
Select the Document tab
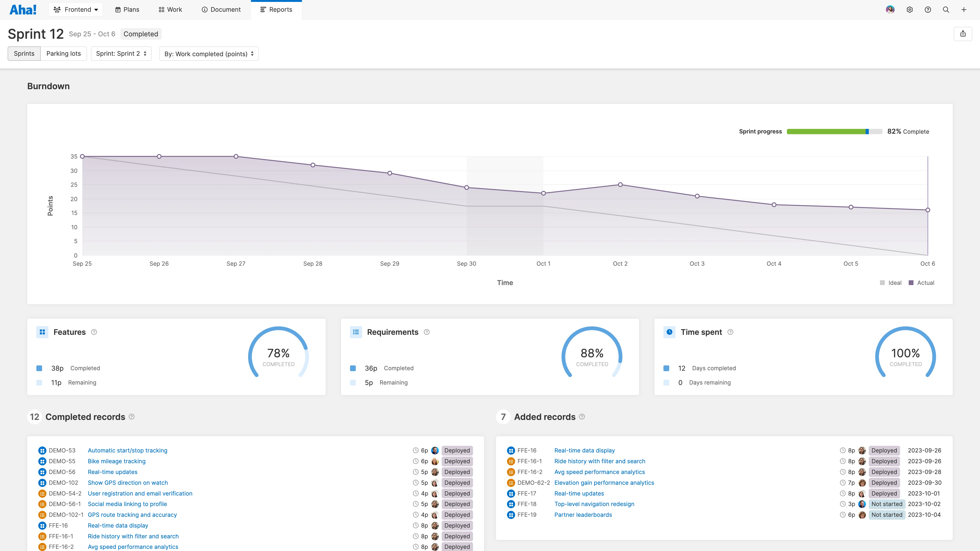click(x=221, y=10)
